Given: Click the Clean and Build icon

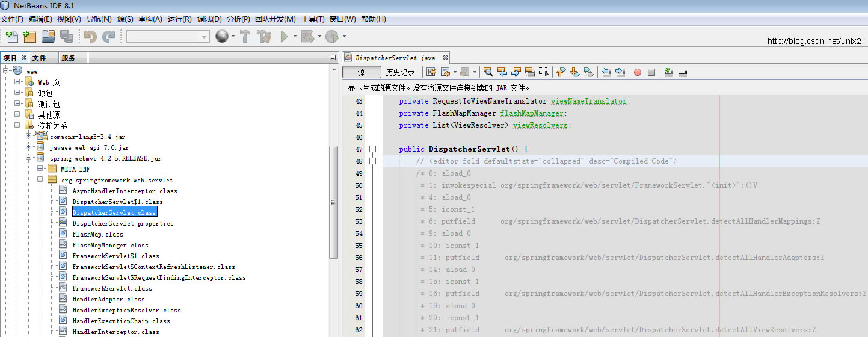Looking at the screenshot, I should click(264, 37).
